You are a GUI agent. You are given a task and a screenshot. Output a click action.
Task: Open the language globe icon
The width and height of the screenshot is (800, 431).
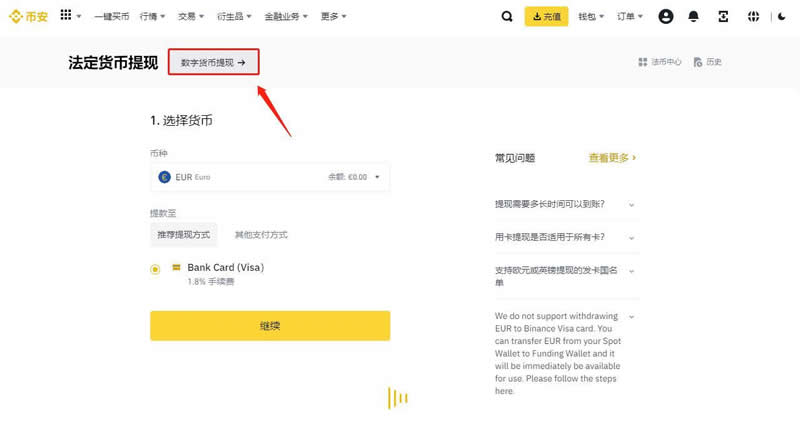tap(753, 16)
